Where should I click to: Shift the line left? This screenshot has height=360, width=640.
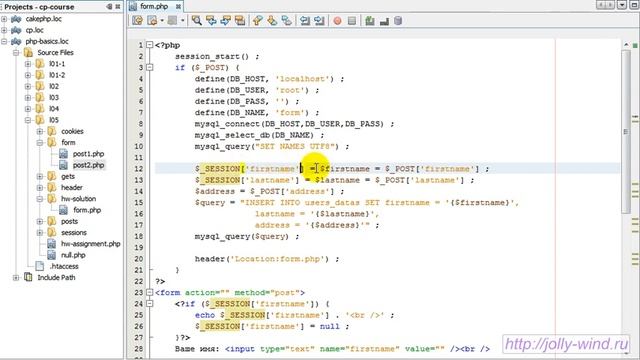[304, 20]
